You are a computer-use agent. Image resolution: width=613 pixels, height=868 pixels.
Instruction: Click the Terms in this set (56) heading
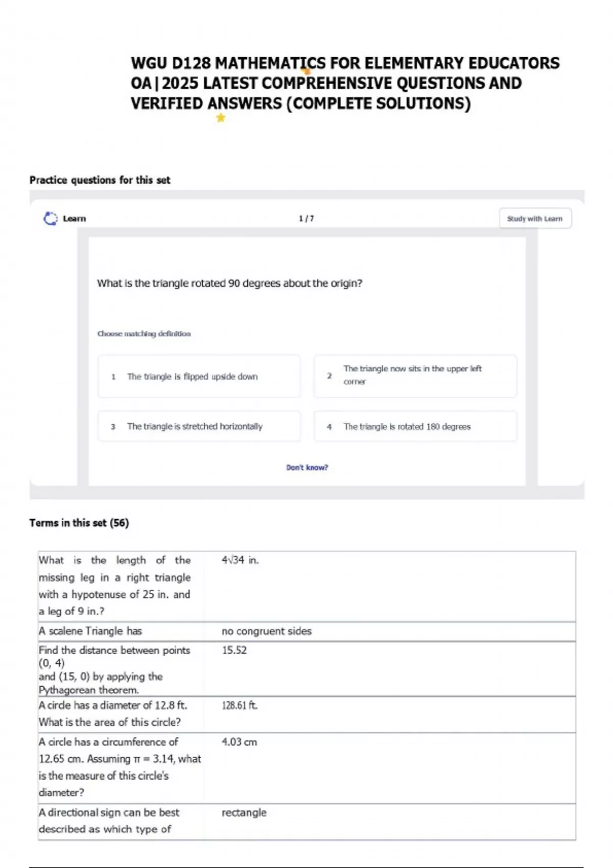[x=79, y=523]
